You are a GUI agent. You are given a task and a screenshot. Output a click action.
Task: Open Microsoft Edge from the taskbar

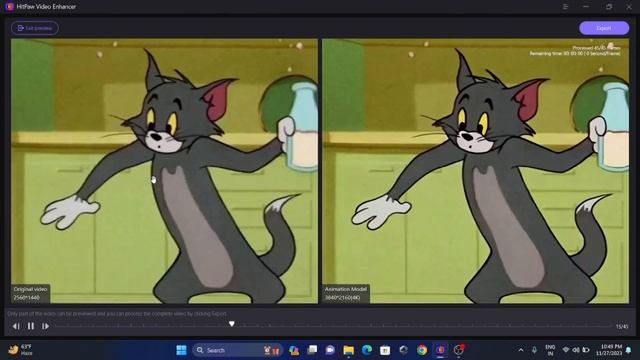[x=367, y=350]
